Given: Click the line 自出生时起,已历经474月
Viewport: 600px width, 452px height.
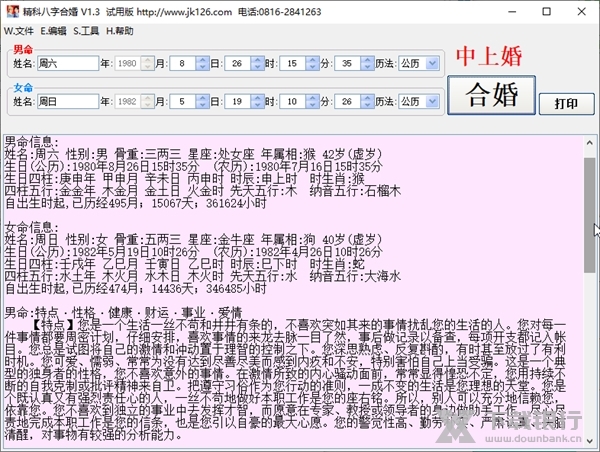Looking at the screenshot, I should click(135, 289).
